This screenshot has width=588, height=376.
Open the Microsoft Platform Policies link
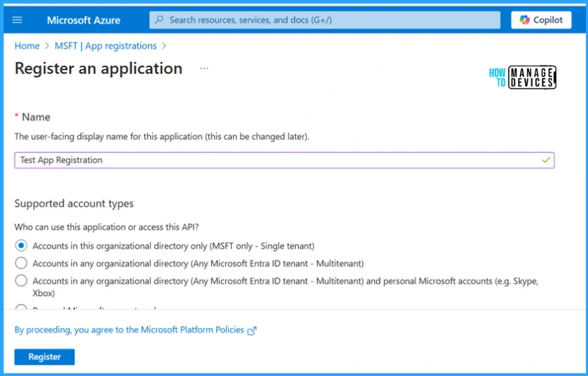point(130,330)
